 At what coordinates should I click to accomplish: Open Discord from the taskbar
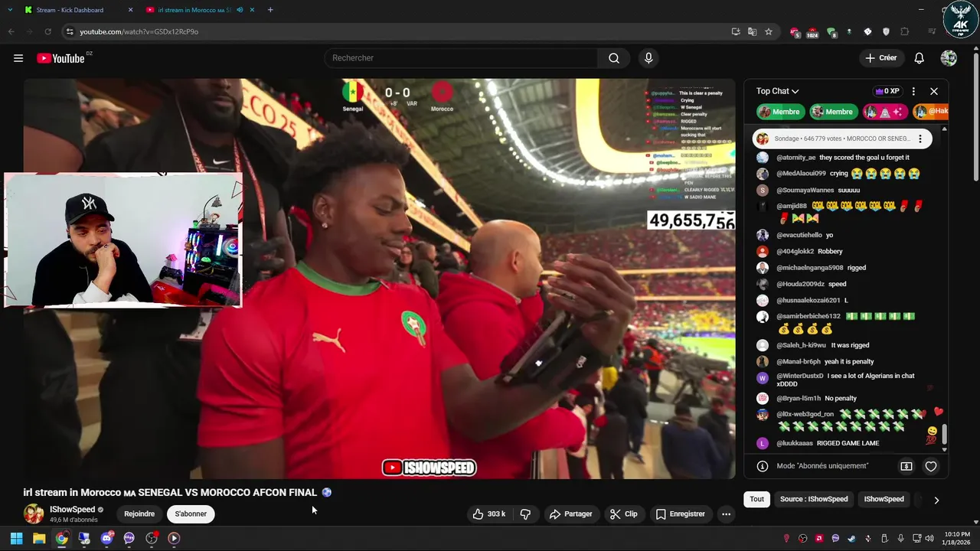(x=106, y=538)
